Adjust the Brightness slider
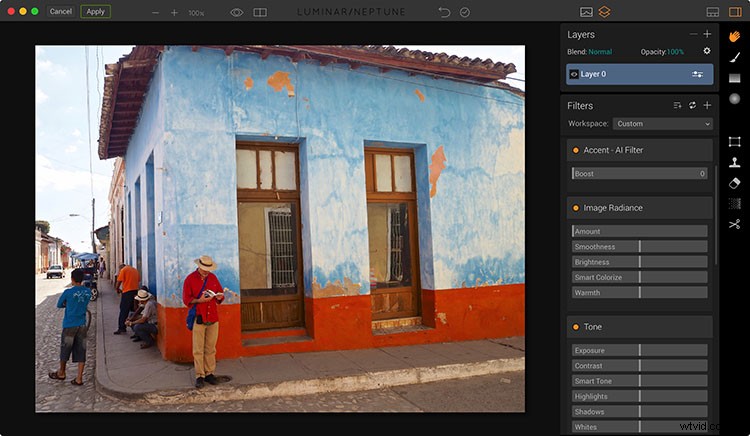 (640, 262)
